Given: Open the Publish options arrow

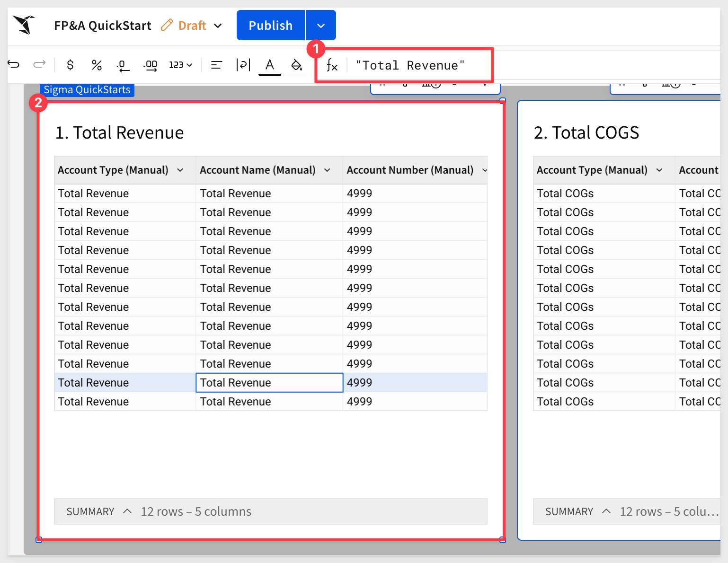Looking at the screenshot, I should coord(321,25).
